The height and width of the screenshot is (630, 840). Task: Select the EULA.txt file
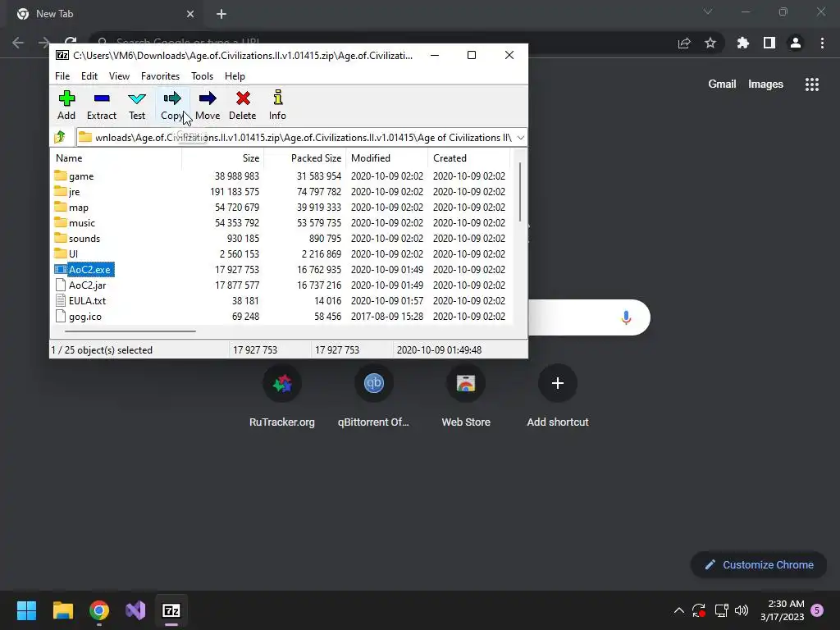[80, 300]
